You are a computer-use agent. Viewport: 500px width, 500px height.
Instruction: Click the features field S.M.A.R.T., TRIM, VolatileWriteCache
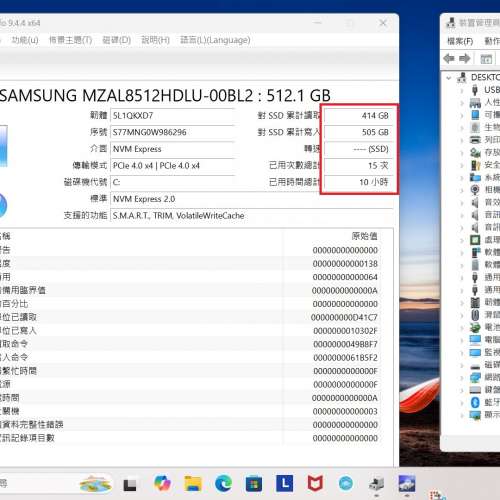tap(252, 216)
